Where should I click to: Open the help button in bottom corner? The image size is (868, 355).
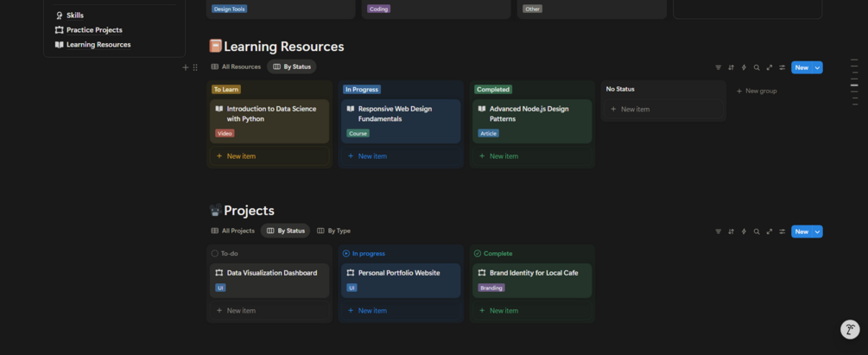pos(850,329)
